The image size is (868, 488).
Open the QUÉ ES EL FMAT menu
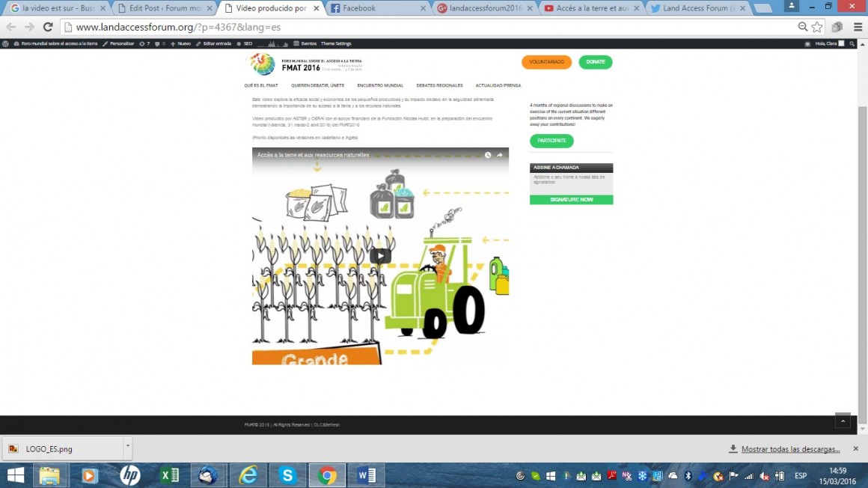tap(261, 85)
